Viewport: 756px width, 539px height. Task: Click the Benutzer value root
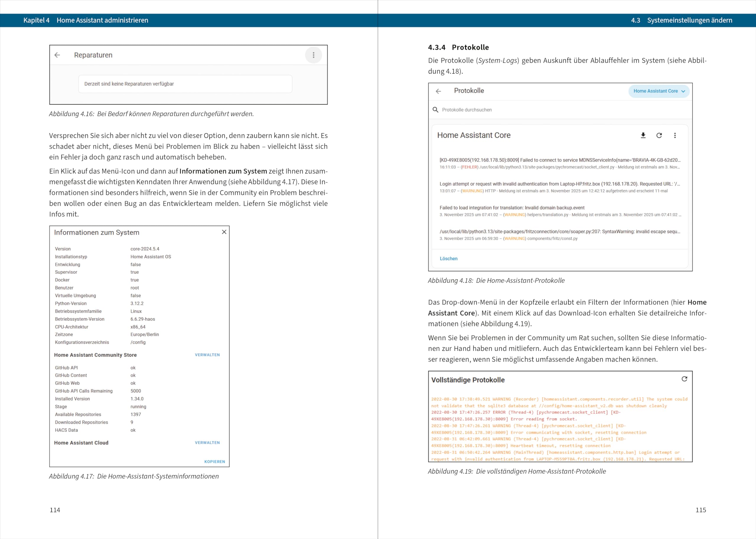pos(135,288)
